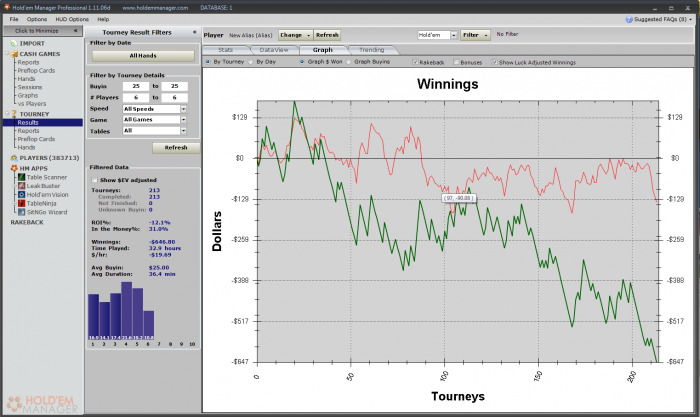
Task: Click the minimum # Players field
Action: click(136, 97)
